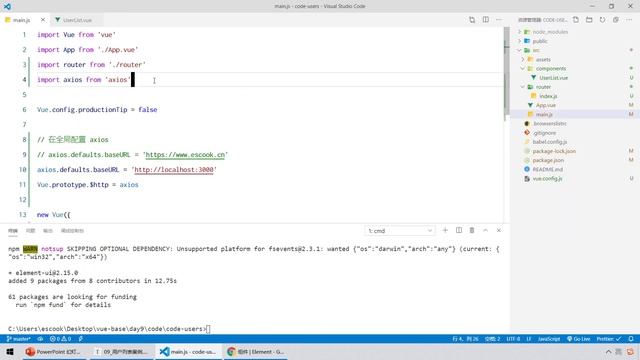Click the editor vertical scrollbar
This screenshot has width=640, height=360.
point(507,71)
